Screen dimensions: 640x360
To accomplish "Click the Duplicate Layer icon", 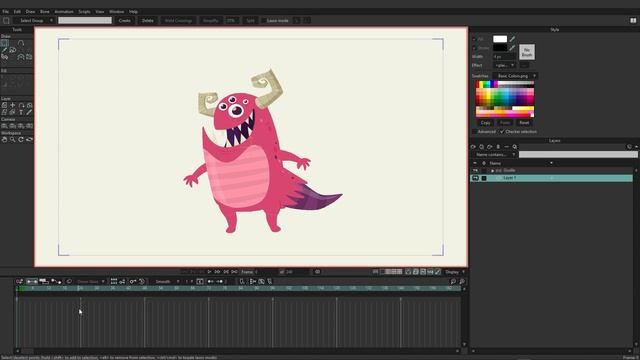I will pyautogui.click(x=481, y=147).
